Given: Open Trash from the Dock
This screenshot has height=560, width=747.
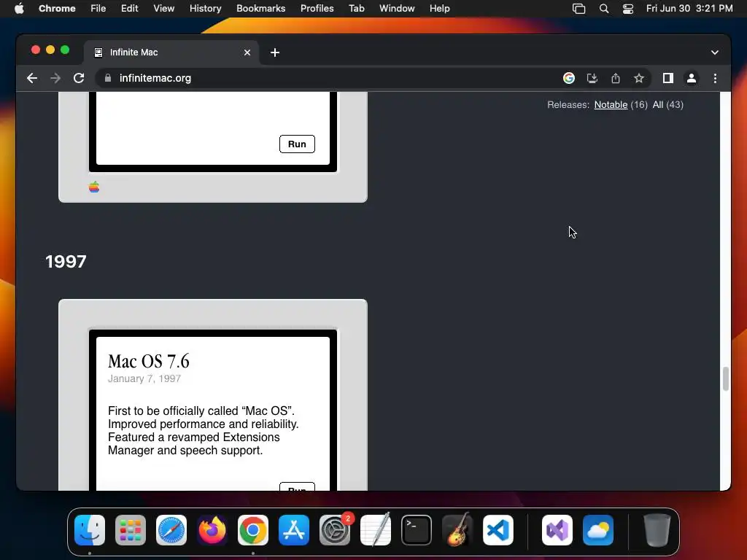Looking at the screenshot, I should pos(657,530).
